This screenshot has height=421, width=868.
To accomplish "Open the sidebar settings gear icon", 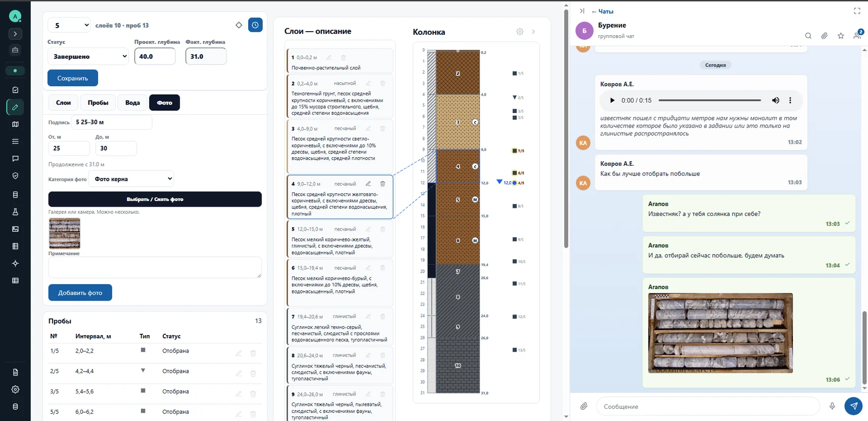I will 15,389.
